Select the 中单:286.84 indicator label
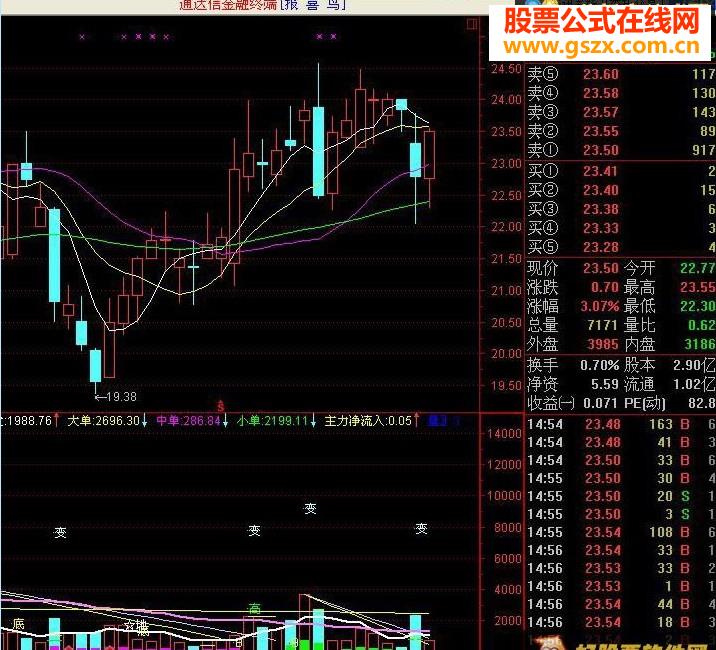Image resolution: width=716 pixels, height=650 pixels. click(x=189, y=421)
